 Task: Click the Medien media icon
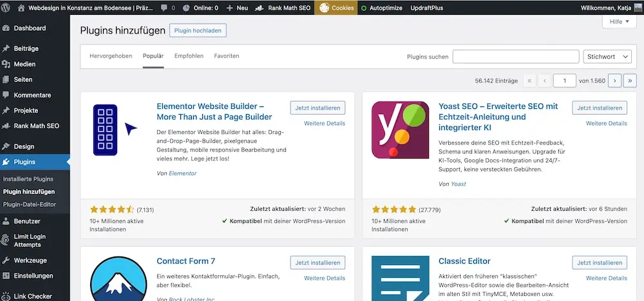(6, 64)
